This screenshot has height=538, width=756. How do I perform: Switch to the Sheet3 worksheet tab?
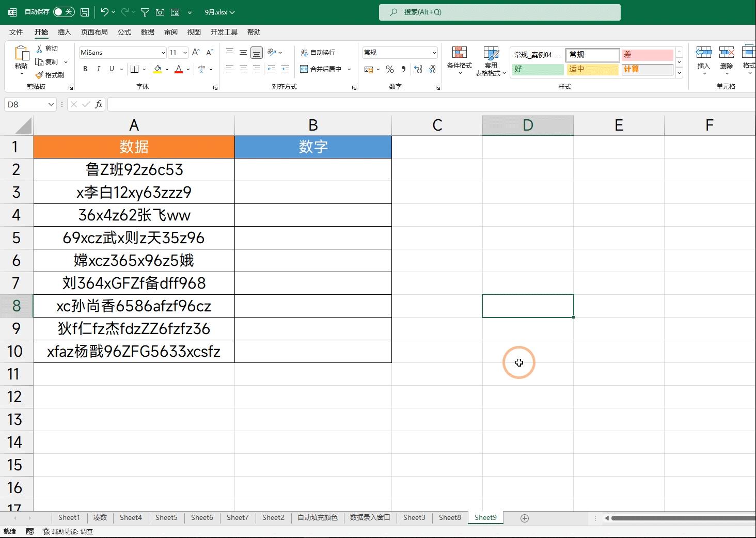(x=414, y=517)
